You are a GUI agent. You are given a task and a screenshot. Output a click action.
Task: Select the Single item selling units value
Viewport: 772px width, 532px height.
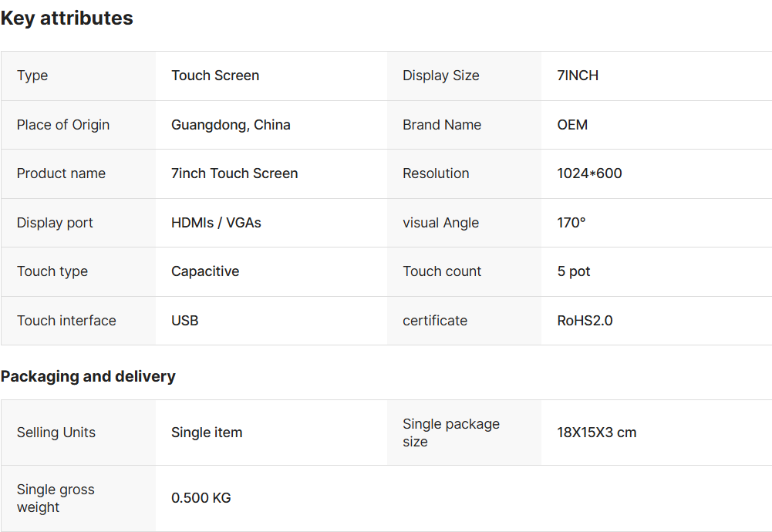(x=207, y=433)
